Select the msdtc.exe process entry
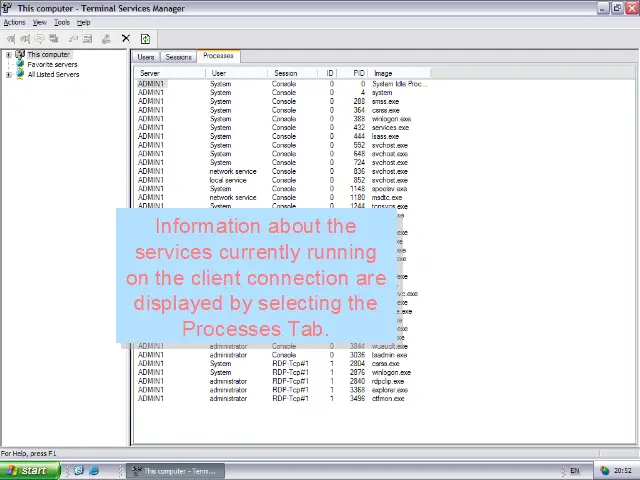This screenshot has height=480, width=640. tap(387, 197)
